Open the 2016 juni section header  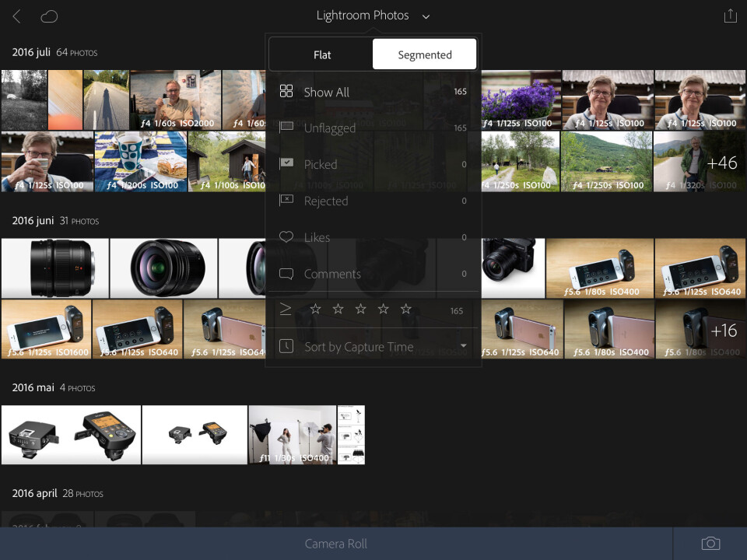pyautogui.click(x=55, y=220)
